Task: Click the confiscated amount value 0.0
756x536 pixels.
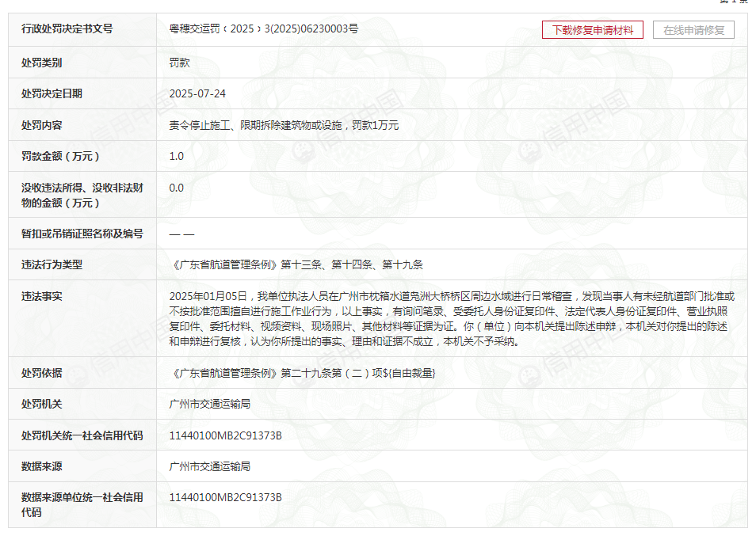Action: click(x=177, y=188)
